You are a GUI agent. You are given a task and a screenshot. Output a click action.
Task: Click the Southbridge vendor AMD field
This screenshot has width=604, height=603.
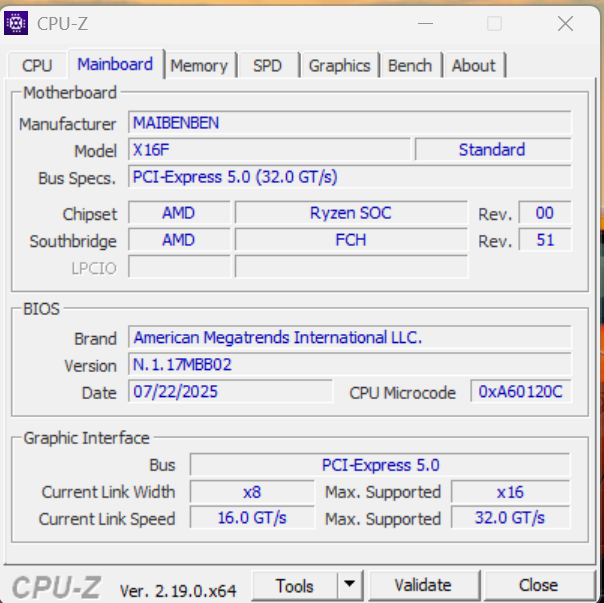point(179,240)
